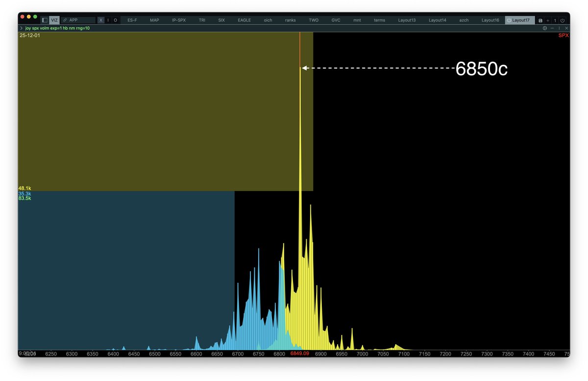Viewport: 588px width, 381px height.
Task: Toggle the X button in the toolbar
Action: click(x=100, y=20)
